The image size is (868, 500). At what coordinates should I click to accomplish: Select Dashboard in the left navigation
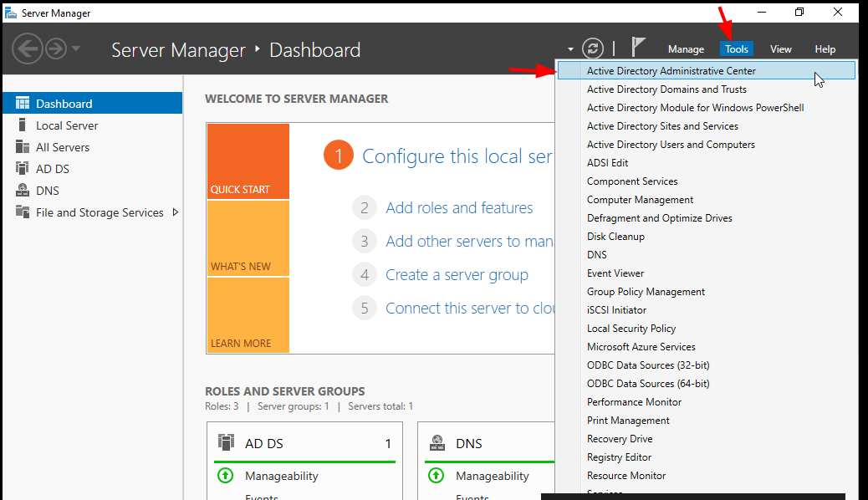point(93,104)
